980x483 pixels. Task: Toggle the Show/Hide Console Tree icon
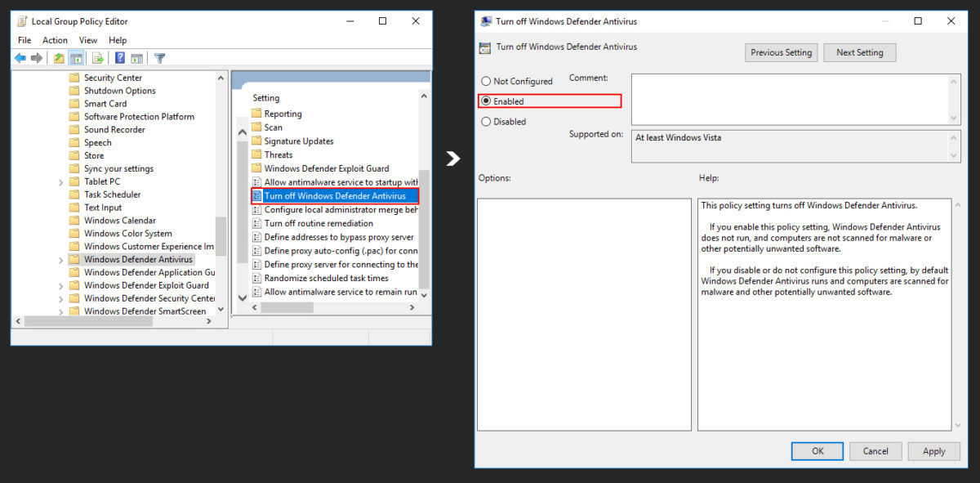pyautogui.click(x=76, y=58)
